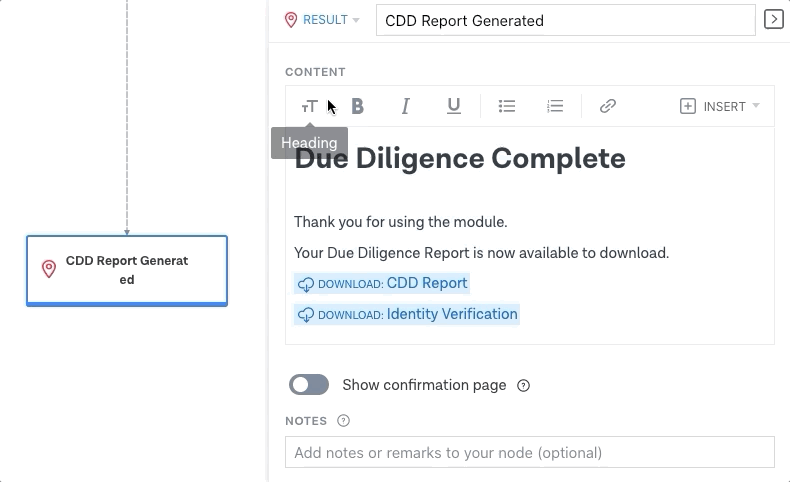Open the INSERT dropdown menu

click(719, 106)
